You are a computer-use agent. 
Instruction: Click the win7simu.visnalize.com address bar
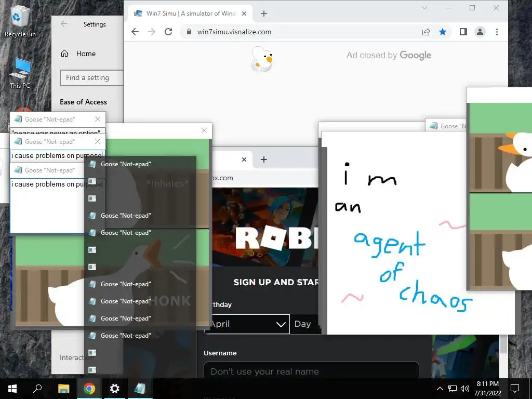click(234, 32)
